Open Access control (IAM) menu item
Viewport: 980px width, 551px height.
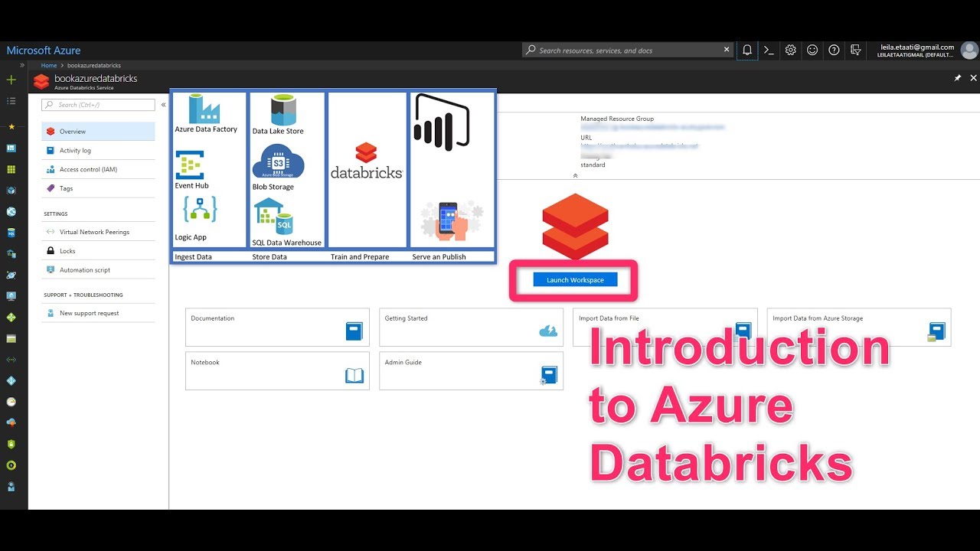(98, 169)
